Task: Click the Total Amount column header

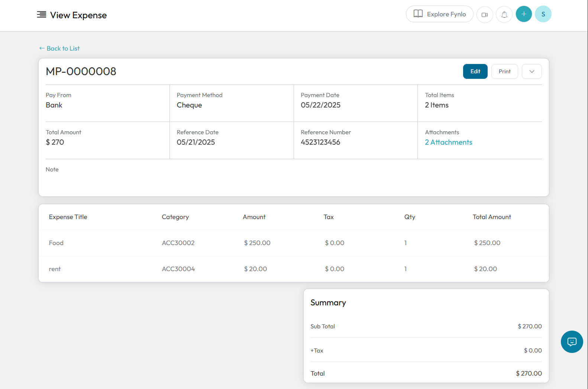Action: click(492, 217)
